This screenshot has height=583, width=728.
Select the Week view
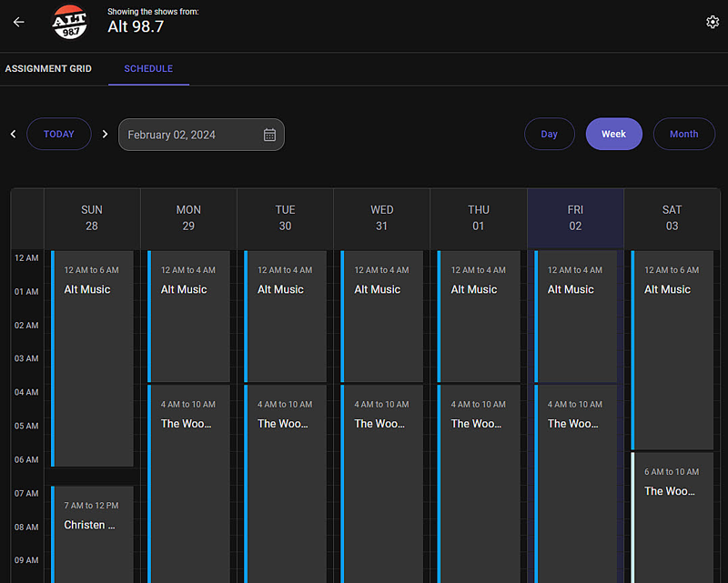(613, 134)
